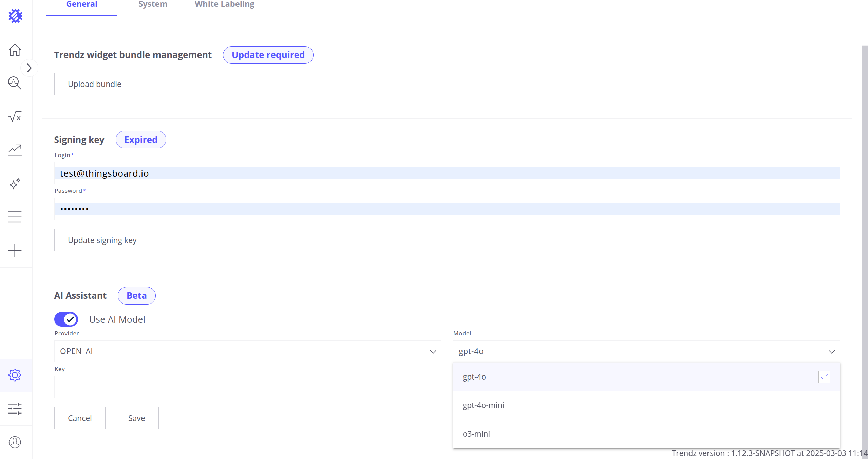Open the prediction trend chart icon

(x=15, y=150)
